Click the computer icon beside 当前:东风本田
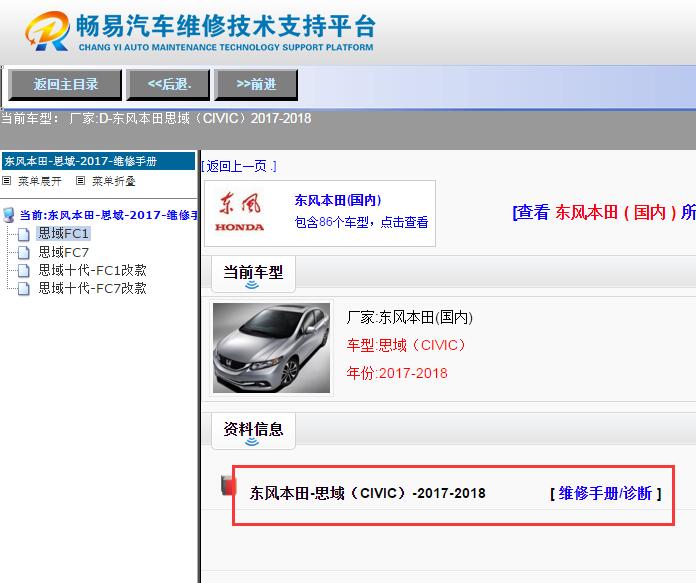696x583 pixels. [8, 215]
